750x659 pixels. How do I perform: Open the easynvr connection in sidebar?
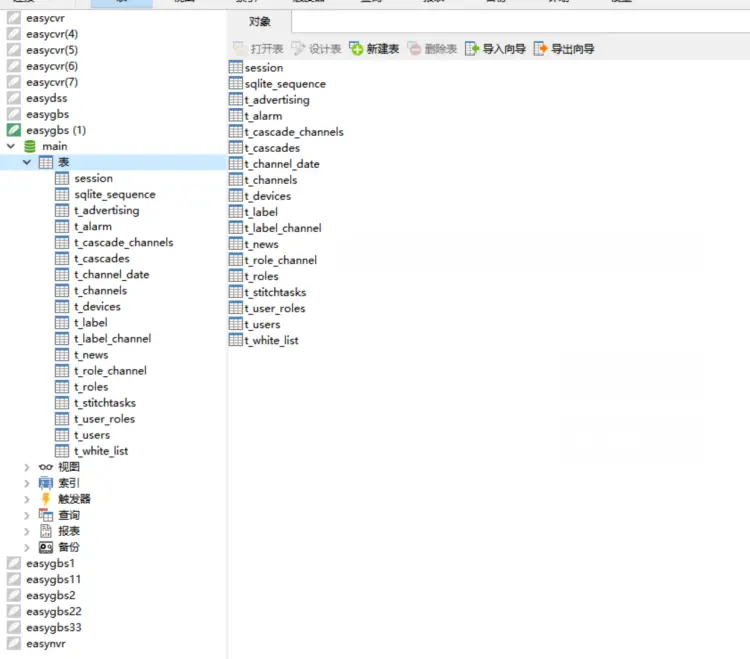[x=46, y=644]
